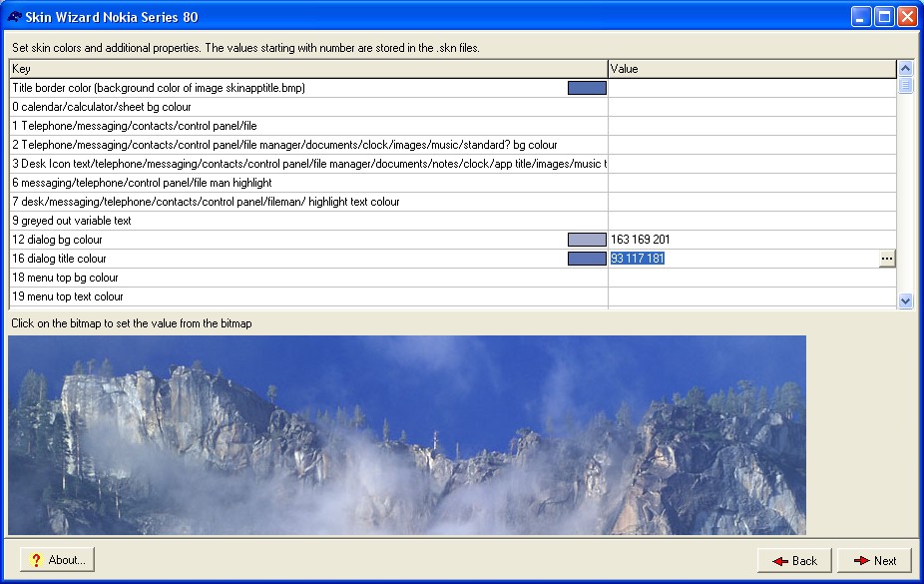
Task: Select row '6 messaging/telephone... file man highlight'
Action: [x=308, y=183]
